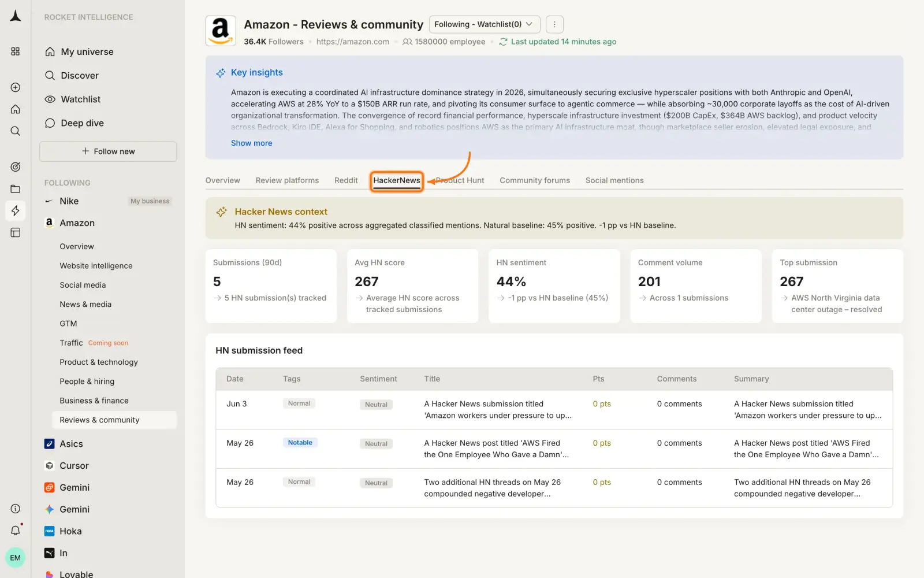Switch to the Review platforms tab
Image resolution: width=924 pixels, height=578 pixels.
(287, 180)
